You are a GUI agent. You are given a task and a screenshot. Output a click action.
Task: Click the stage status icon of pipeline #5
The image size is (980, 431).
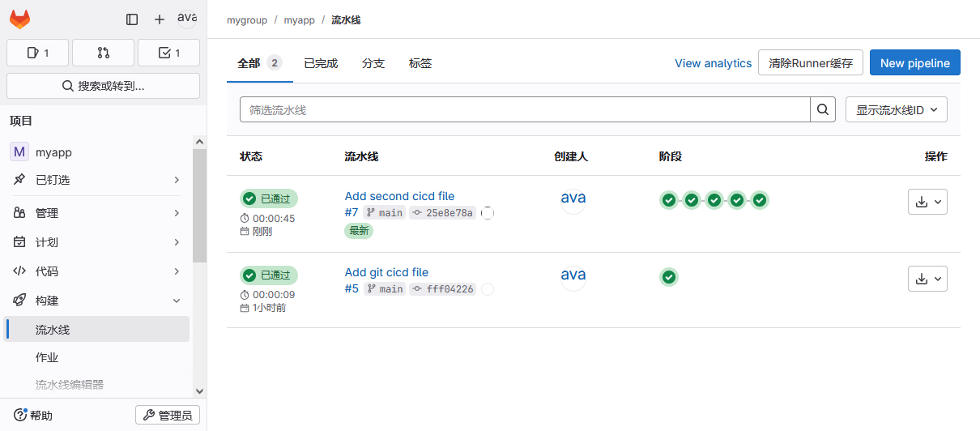[x=668, y=277]
